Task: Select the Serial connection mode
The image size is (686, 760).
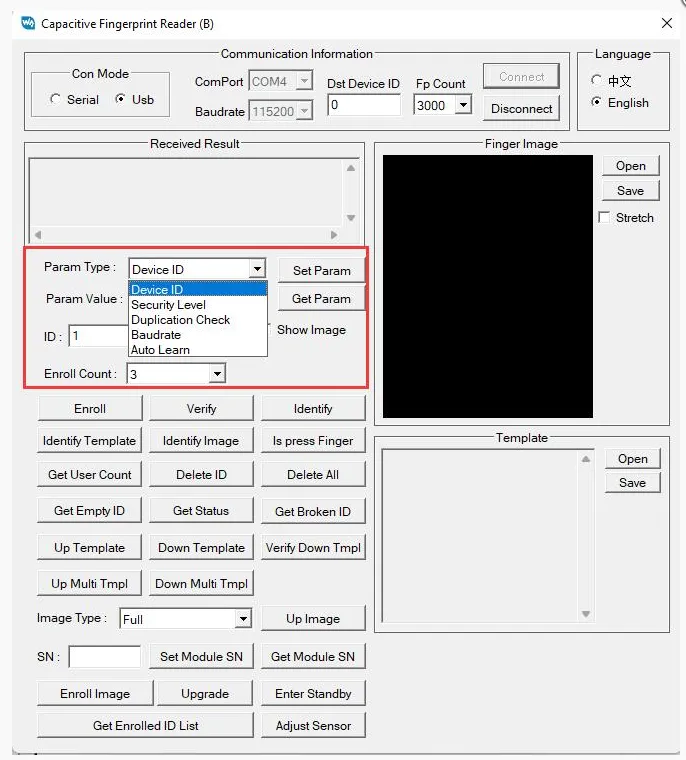Action: (x=75, y=100)
